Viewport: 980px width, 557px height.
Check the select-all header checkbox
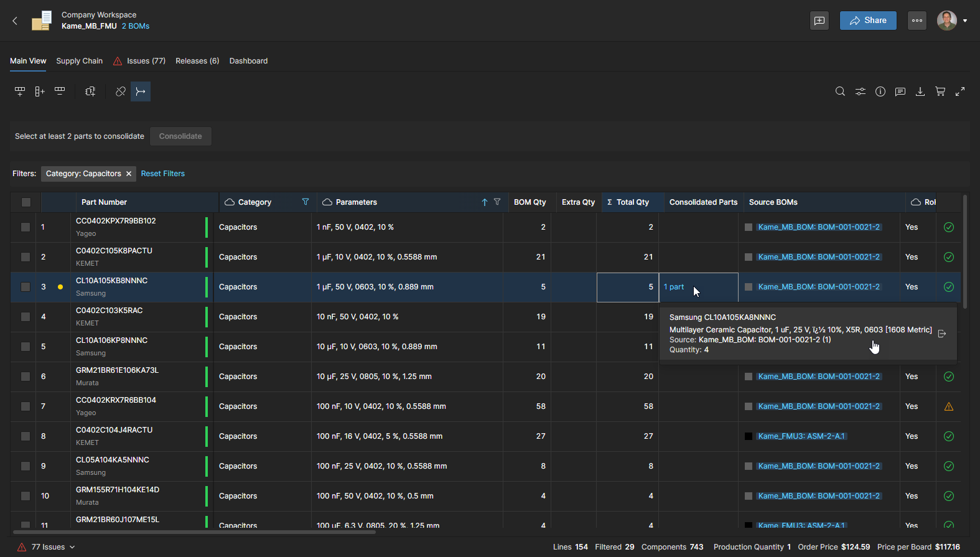(26, 202)
